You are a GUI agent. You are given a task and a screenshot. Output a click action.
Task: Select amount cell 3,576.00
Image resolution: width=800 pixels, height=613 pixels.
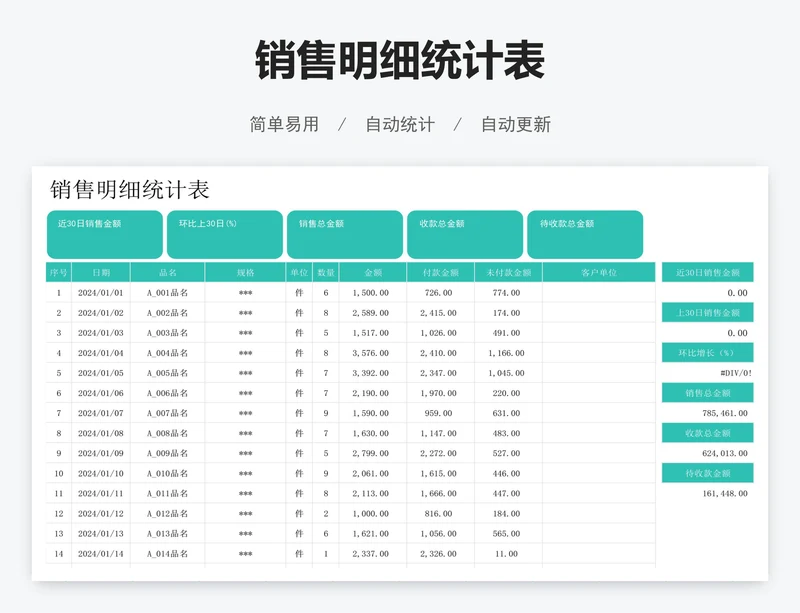pyautogui.click(x=371, y=353)
